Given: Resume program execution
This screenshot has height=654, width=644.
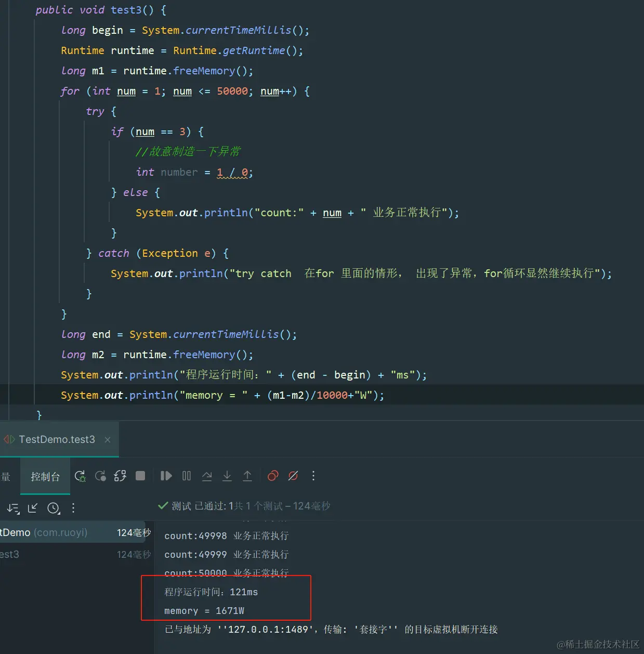Looking at the screenshot, I should click(x=166, y=476).
